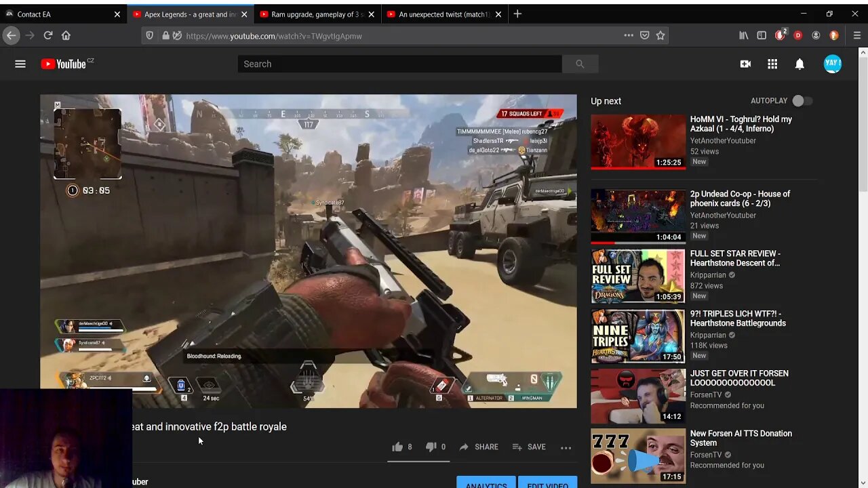The image size is (868, 488).
Task: Open the page actions three dots in address bar
Action: (629, 35)
